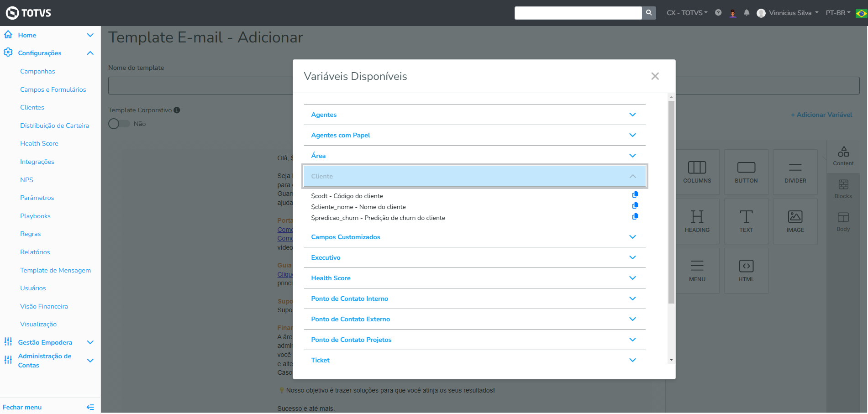Open Playbooks in the sidebar
The width and height of the screenshot is (868, 414).
point(35,216)
